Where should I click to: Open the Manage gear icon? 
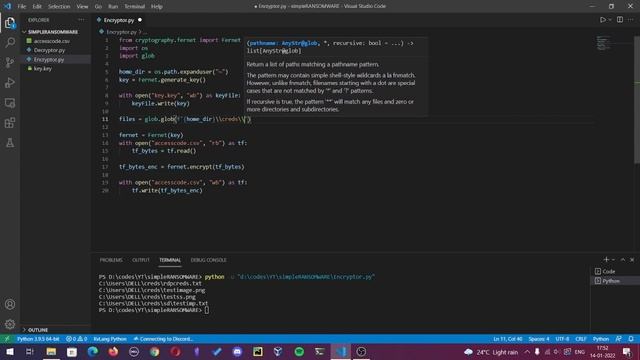[10, 324]
